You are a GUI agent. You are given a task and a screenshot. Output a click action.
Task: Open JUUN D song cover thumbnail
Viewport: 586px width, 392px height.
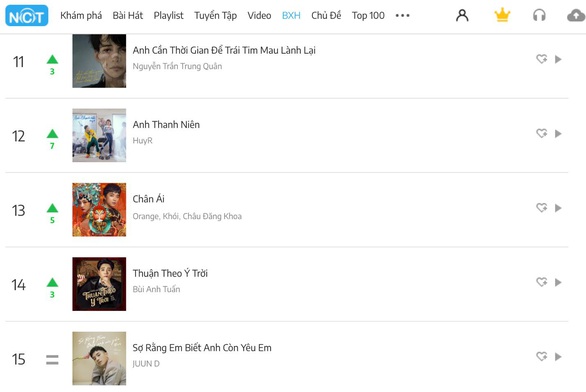[99, 358]
